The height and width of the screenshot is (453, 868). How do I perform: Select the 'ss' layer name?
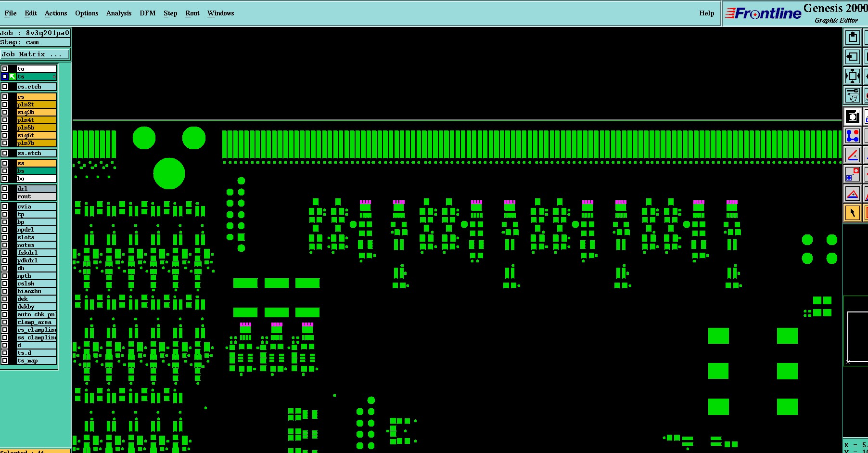pos(37,163)
